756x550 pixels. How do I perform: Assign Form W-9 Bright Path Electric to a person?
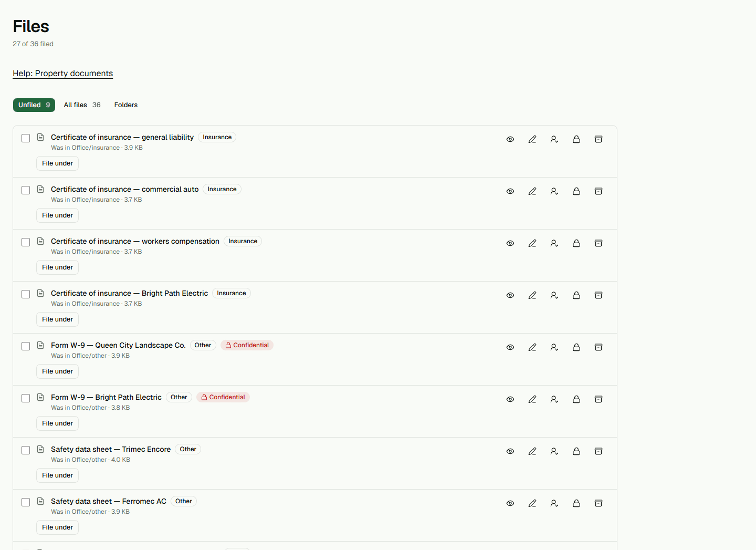[554, 399]
